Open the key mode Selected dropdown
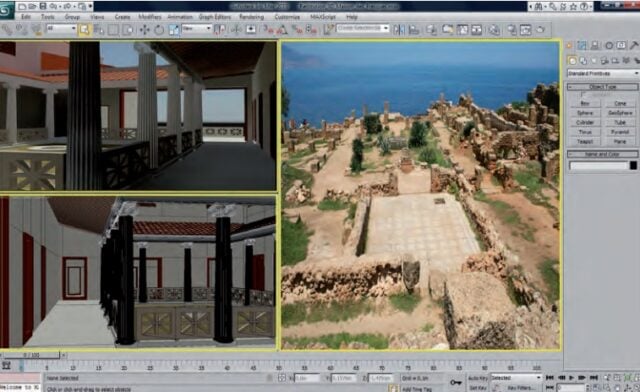 [516, 378]
